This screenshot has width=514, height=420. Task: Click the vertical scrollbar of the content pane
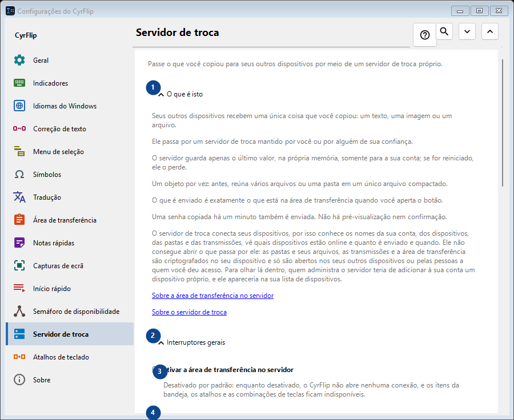[x=503, y=123]
